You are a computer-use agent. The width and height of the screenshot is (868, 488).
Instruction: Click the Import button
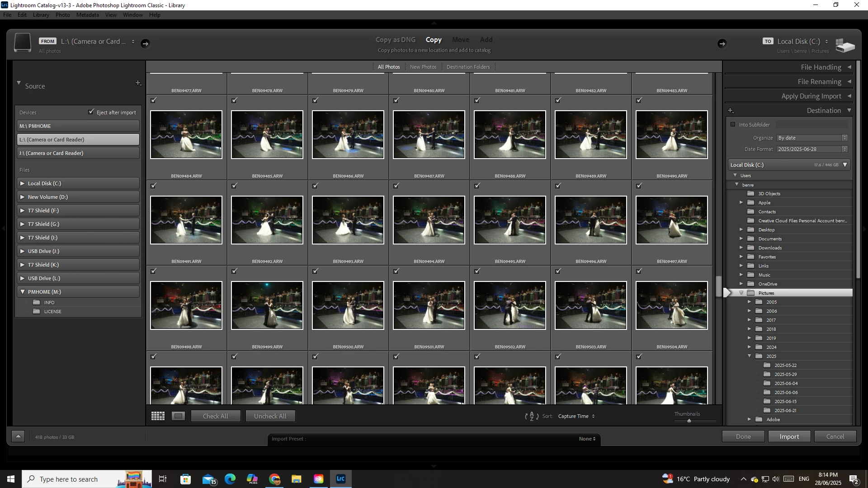(x=789, y=436)
